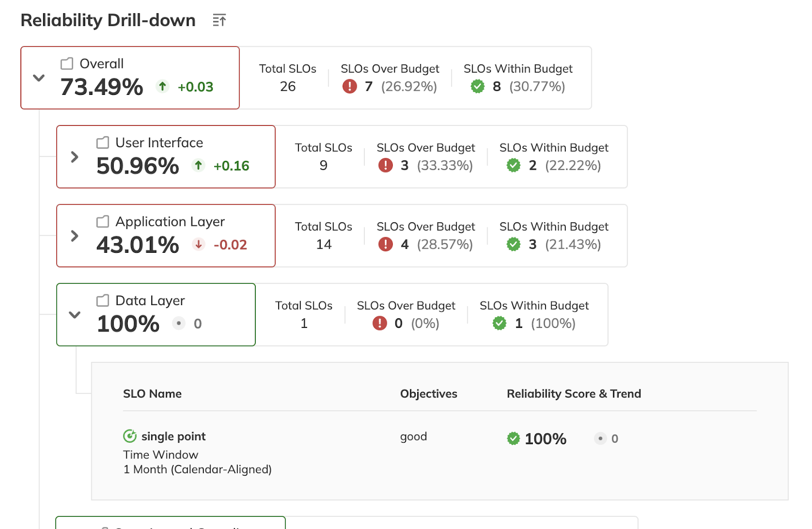
Task: Click the Objectives column header
Action: pos(428,394)
